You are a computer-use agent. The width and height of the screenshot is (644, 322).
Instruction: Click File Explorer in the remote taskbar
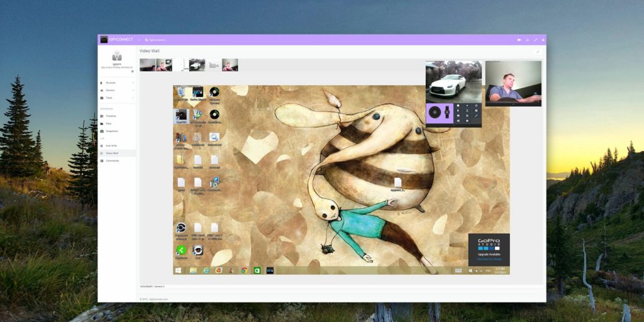[193, 270]
